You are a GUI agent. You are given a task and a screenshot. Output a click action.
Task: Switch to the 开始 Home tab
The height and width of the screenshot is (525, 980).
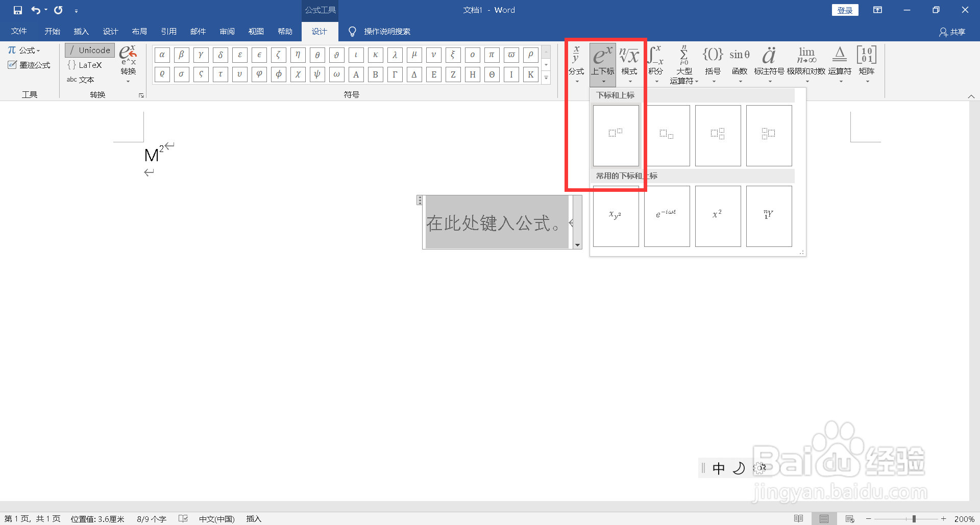coord(52,32)
